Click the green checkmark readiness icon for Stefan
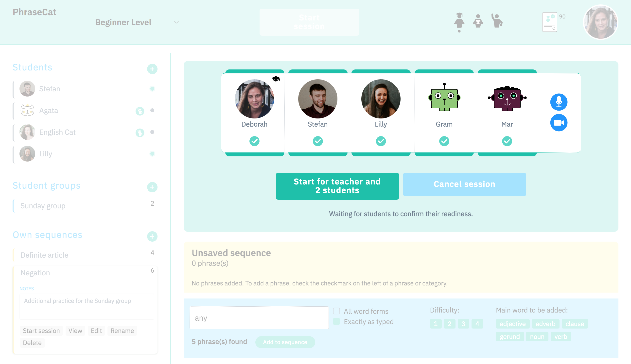Viewport: 631px width, 364px height. [x=318, y=141]
